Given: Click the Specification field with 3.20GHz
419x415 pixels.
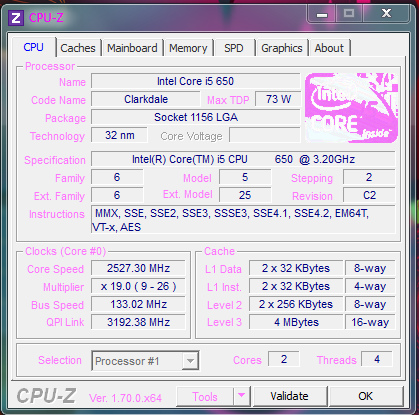Looking at the screenshot, I should pyautogui.click(x=243, y=159).
